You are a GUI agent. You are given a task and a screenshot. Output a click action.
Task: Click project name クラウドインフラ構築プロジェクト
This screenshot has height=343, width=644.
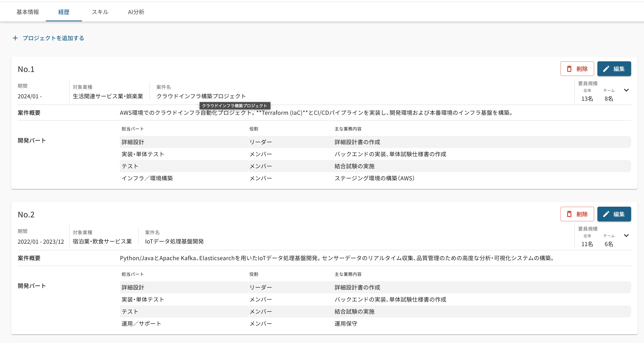[x=201, y=96]
